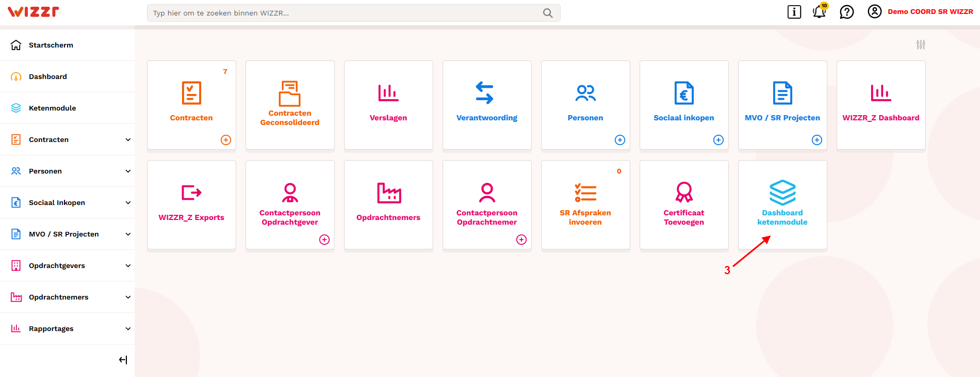980x377 pixels.
Task: Open the Opdrachtnemers factory tile
Action: pyautogui.click(x=388, y=205)
